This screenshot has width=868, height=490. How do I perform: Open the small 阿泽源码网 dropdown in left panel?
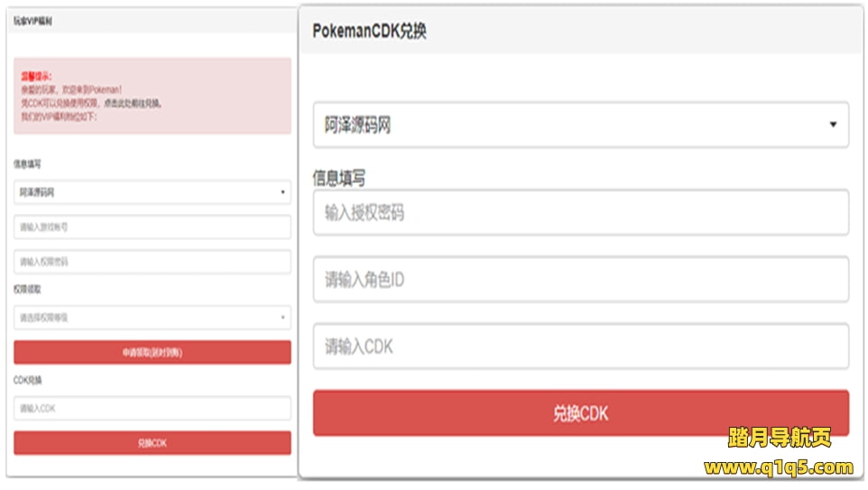[152, 192]
